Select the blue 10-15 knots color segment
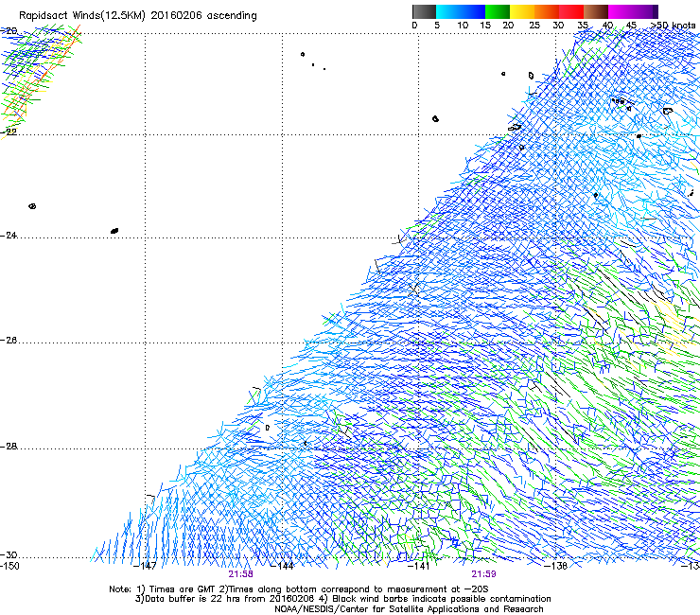This screenshot has height=615, width=700. pyautogui.click(x=473, y=11)
